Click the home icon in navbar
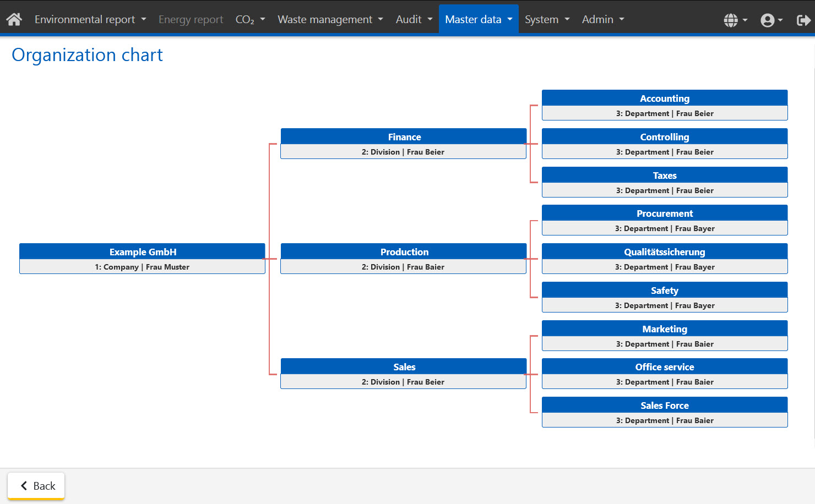Screen dimensions: 815x504 point(14,19)
